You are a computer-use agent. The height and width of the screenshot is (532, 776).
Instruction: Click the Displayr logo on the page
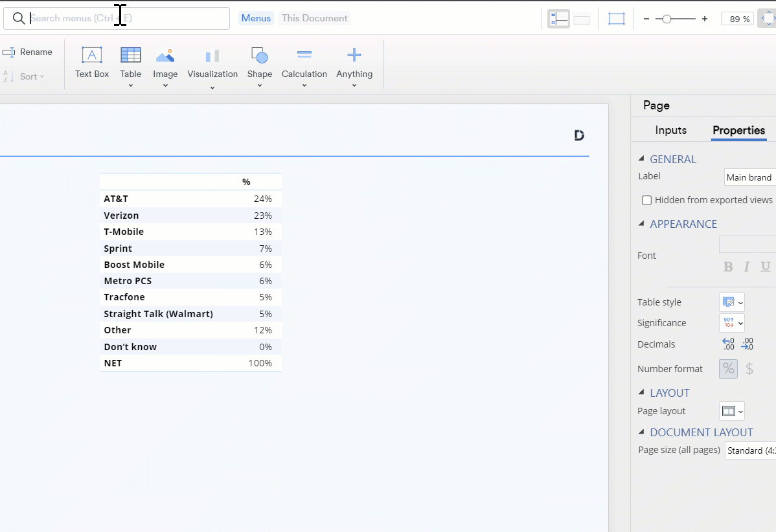click(579, 135)
